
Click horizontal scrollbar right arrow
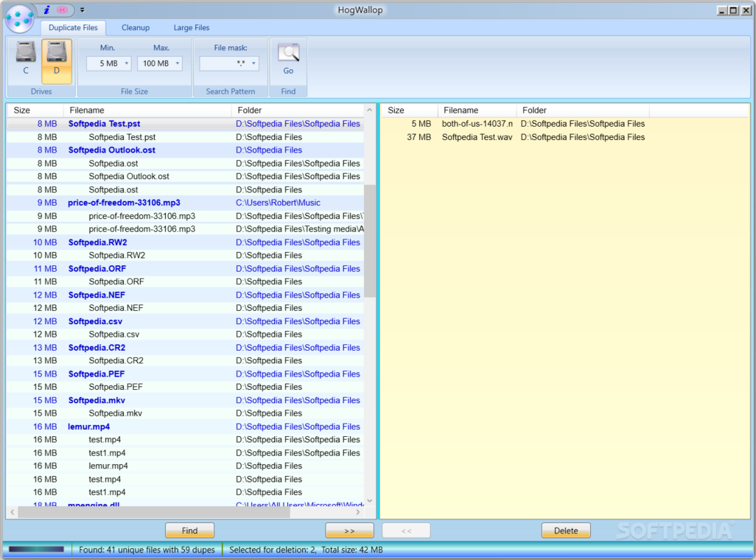coord(358,512)
